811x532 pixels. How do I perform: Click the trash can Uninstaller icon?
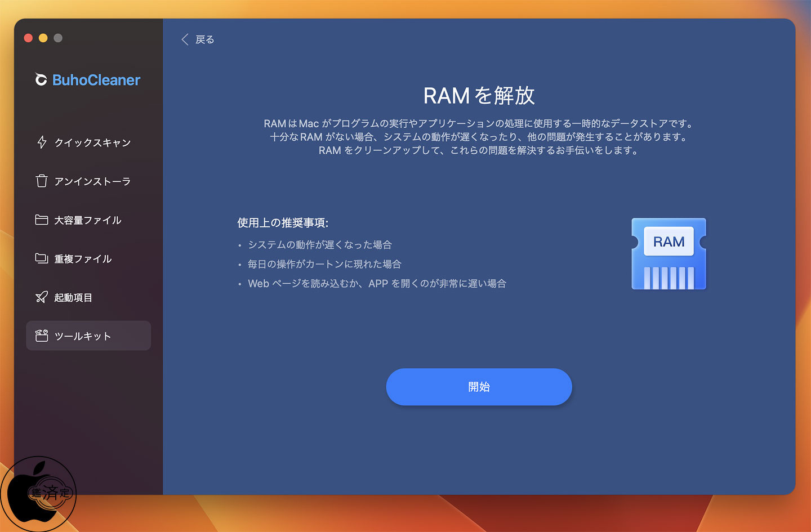(x=42, y=181)
